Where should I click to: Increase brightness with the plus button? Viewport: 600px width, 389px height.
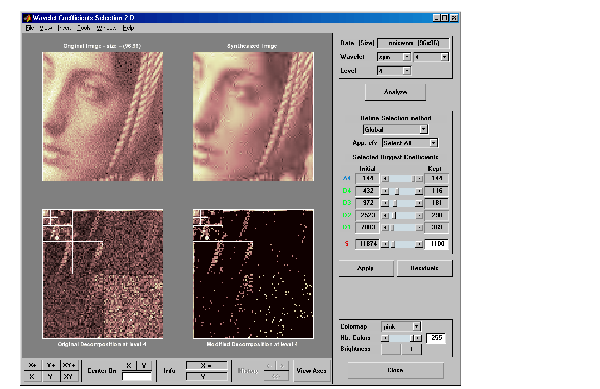tap(411, 349)
